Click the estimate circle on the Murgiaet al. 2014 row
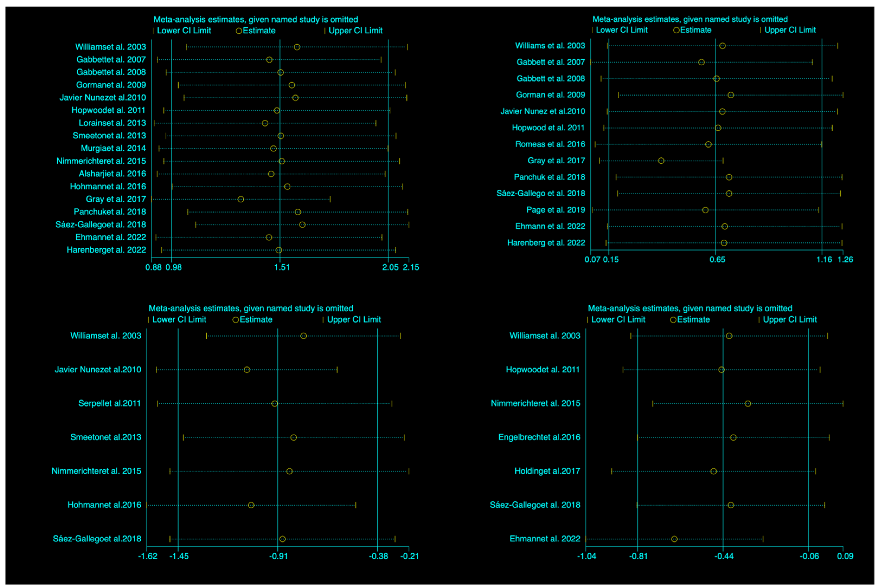 (274, 148)
